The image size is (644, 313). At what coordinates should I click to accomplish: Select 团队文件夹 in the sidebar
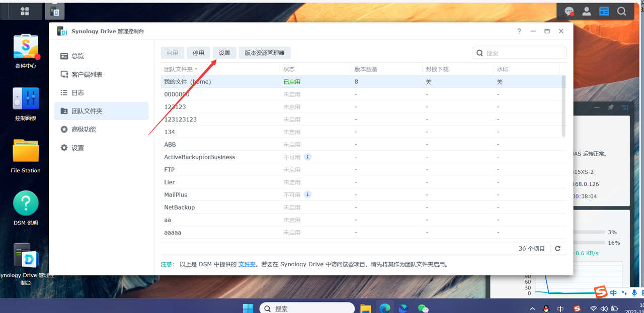(x=101, y=111)
